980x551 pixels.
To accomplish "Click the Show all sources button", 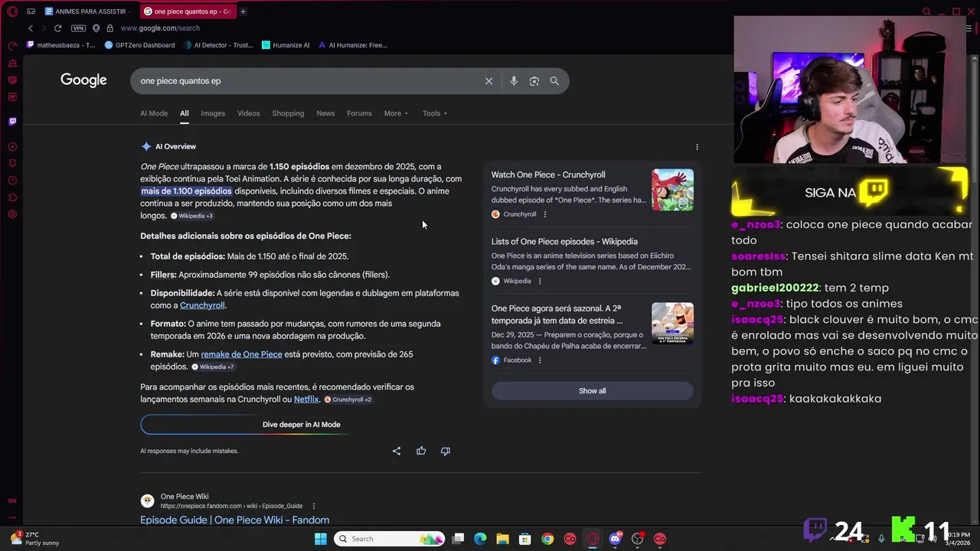I will [593, 391].
